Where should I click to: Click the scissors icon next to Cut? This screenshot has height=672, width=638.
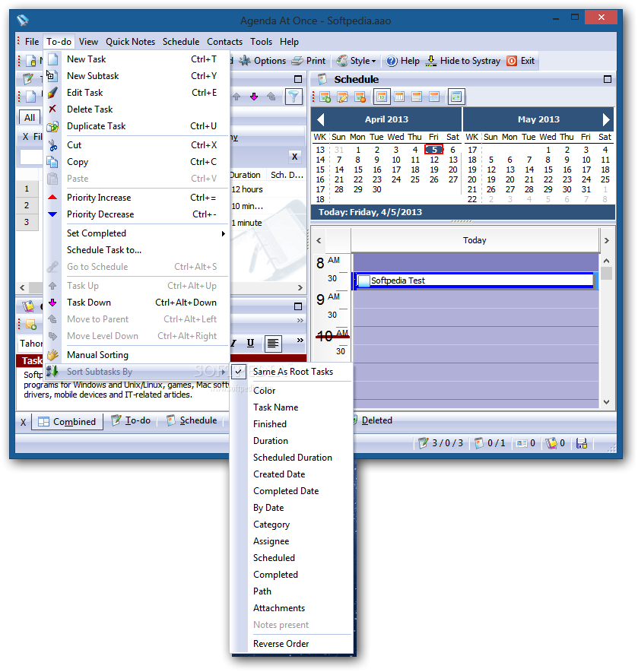(x=52, y=145)
